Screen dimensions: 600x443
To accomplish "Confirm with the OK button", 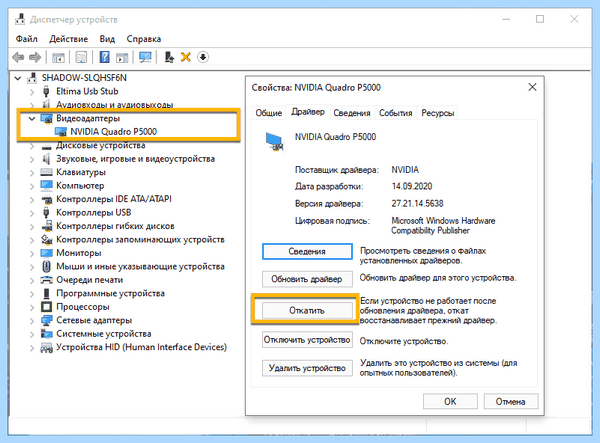I will tap(450, 401).
